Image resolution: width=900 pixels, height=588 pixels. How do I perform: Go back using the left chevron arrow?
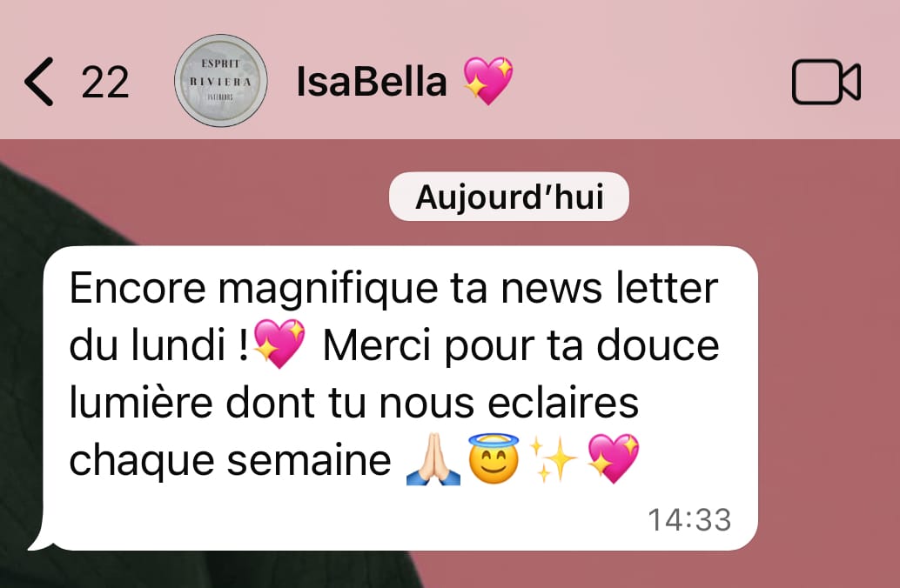click(x=39, y=82)
